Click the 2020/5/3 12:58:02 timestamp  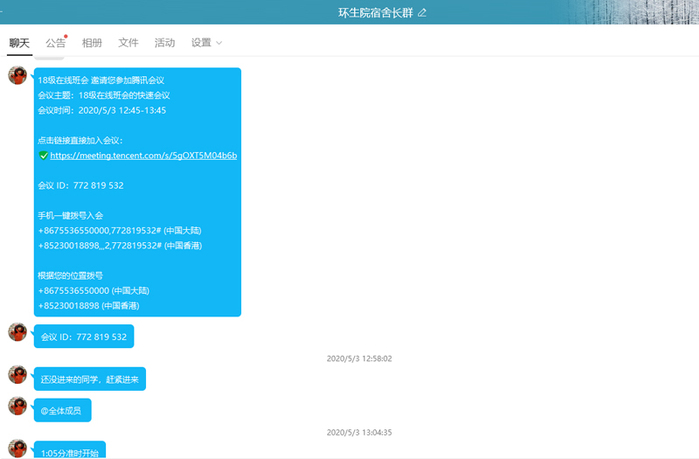(359, 358)
